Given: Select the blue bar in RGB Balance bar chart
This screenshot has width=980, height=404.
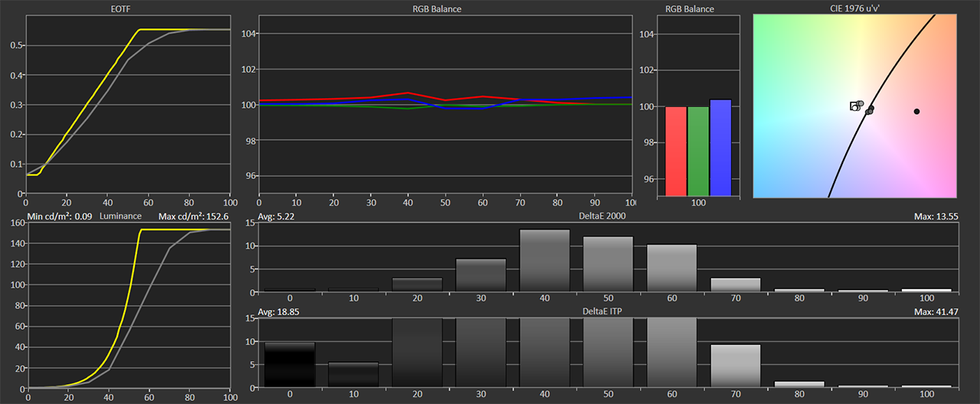Looking at the screenshot, I should tap(720, 148).
